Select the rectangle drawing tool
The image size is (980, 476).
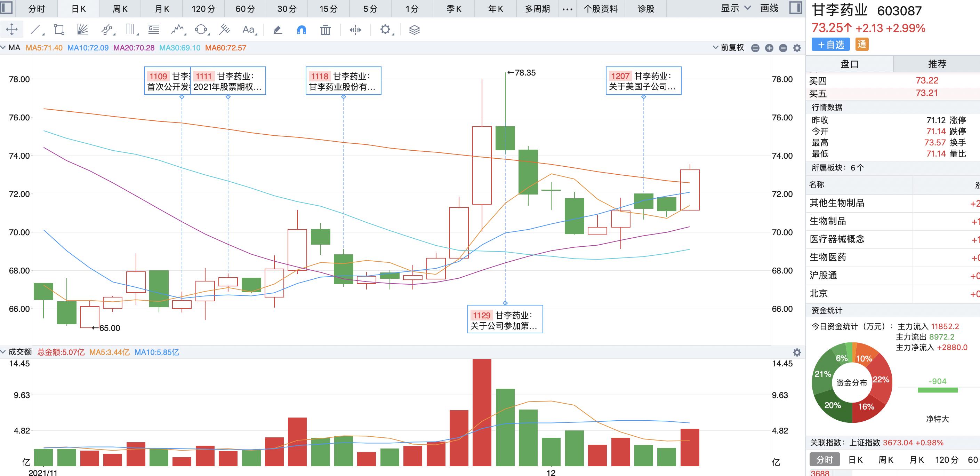[x=59, y=30]
